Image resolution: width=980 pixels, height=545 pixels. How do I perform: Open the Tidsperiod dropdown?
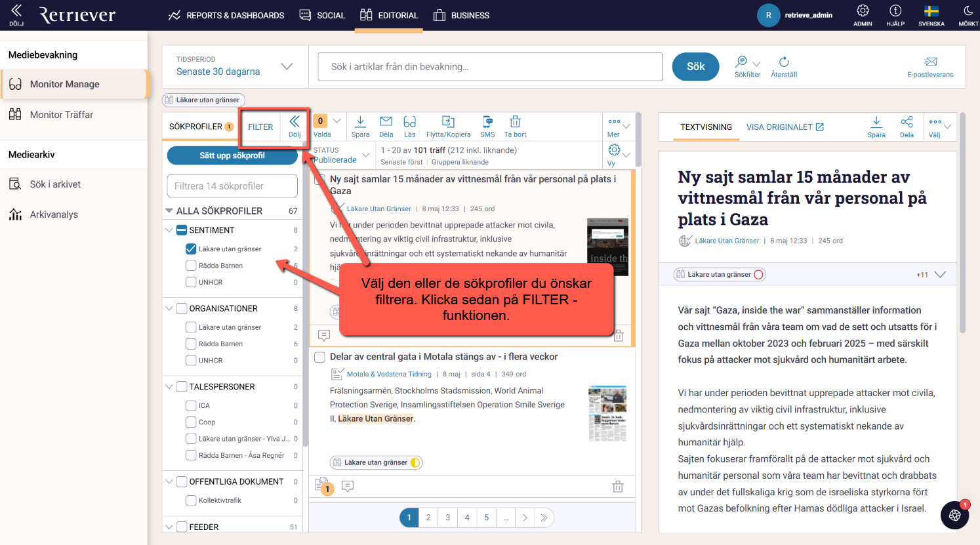(235, 66)
